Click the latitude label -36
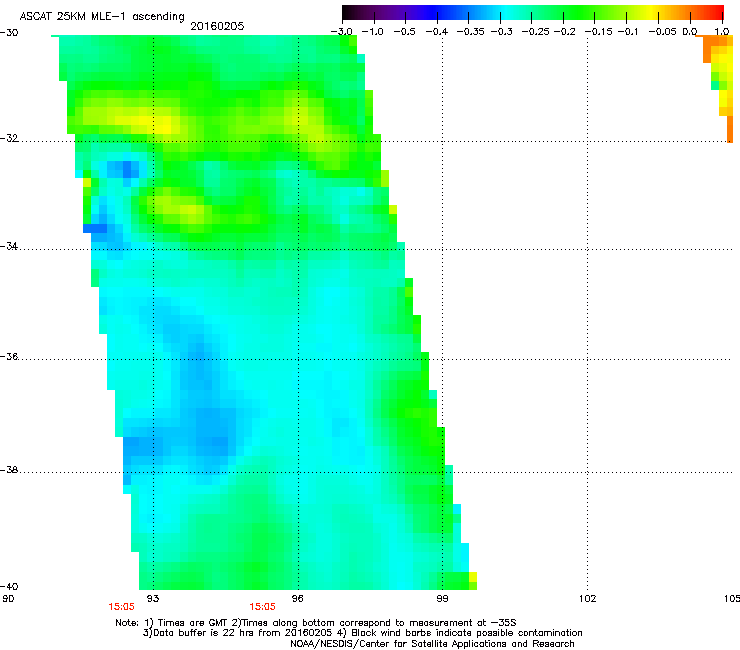The height and width of the screenshot is (650, 740). (9, 356)
